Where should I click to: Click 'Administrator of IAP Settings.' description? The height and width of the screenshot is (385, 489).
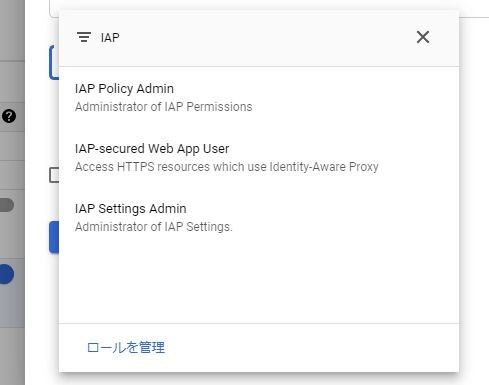[x=153, y=227]
